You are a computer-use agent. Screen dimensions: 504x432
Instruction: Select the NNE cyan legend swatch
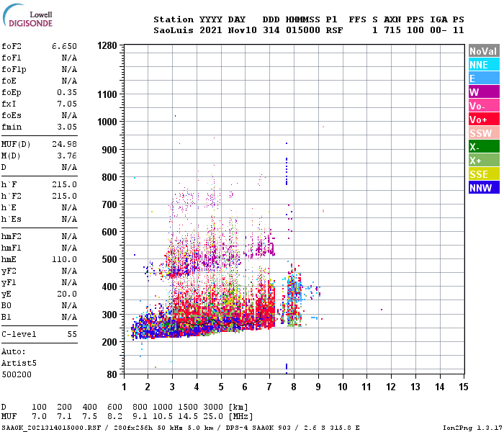[484, 65]
